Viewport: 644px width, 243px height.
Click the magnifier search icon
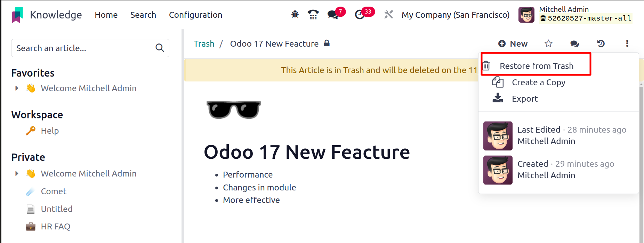(160, 48)
